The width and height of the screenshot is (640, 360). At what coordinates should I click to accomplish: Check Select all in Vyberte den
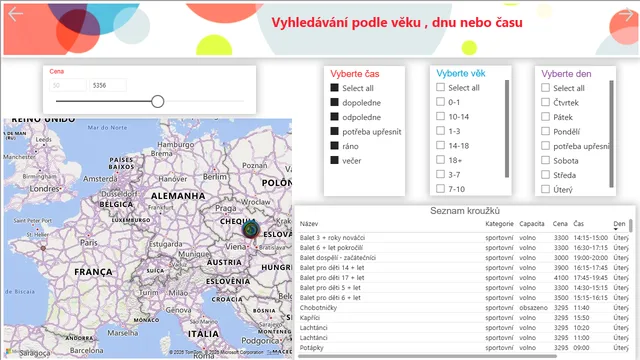tap(545, 87)
